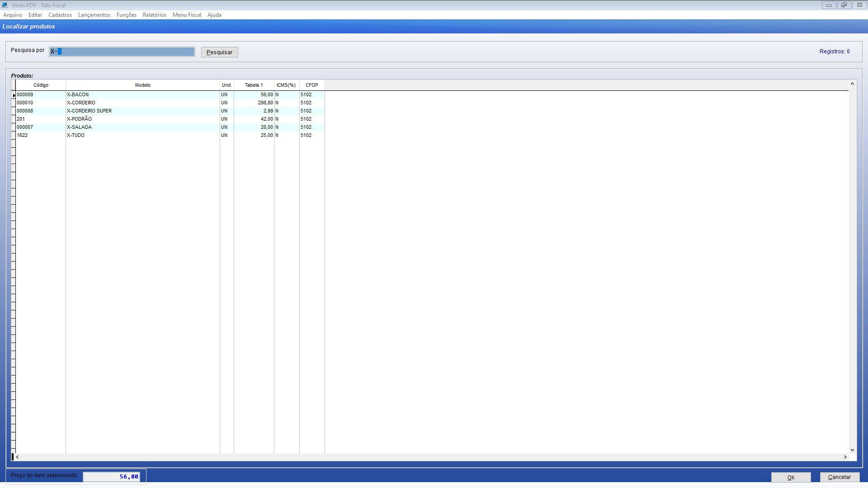Click the Vixen PDV app icon
The image size is (868, 488).
pyautogui.click(x=5, y=5)
